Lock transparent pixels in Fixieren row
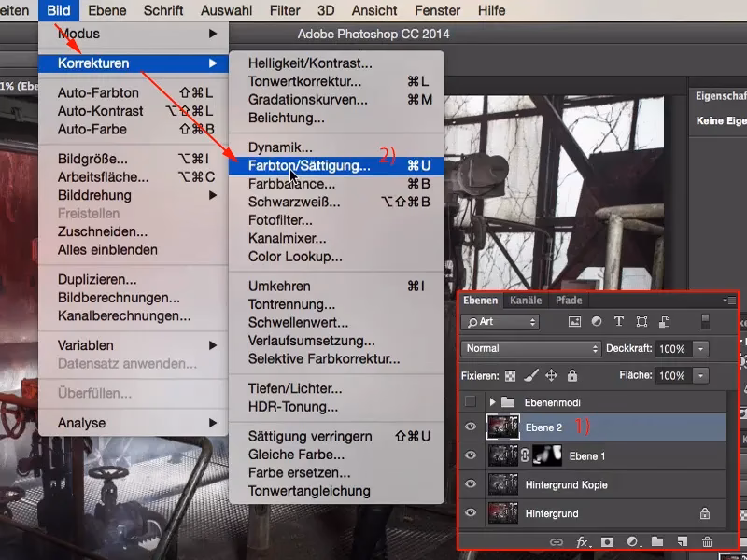747x560 pixels. (x=509, y=375)
